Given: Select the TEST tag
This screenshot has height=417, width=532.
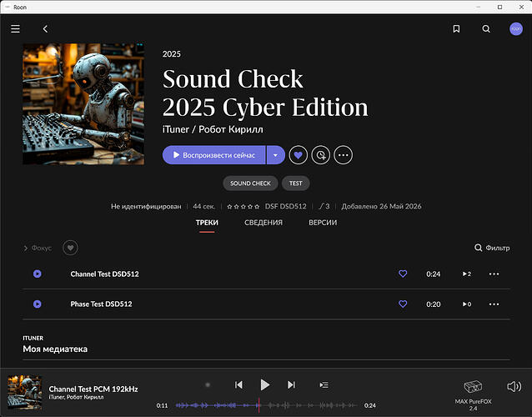Looking at the screenshot, I should coord(295,183).
